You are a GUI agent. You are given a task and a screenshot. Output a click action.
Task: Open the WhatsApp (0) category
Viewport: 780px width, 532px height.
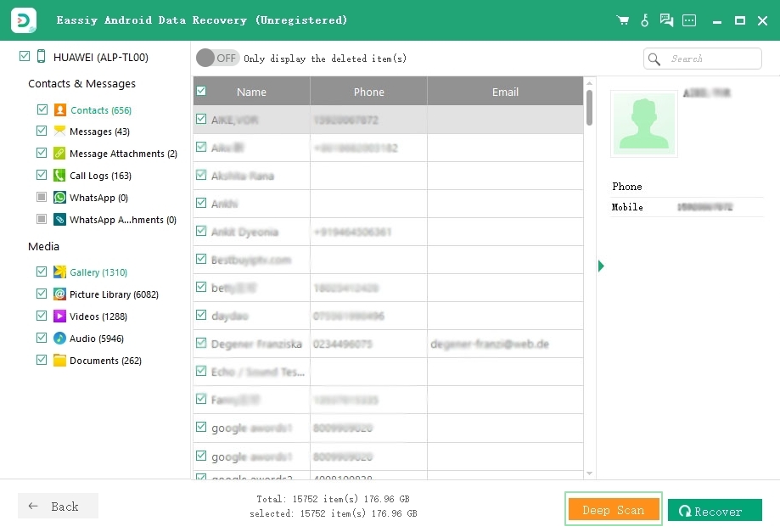coord(98,198)
